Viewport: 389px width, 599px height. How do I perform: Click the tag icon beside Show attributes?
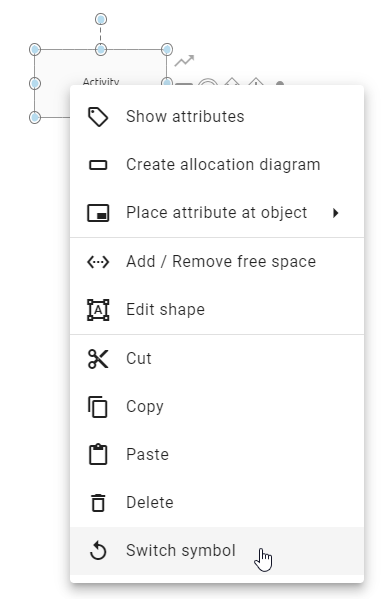(98, 117)
